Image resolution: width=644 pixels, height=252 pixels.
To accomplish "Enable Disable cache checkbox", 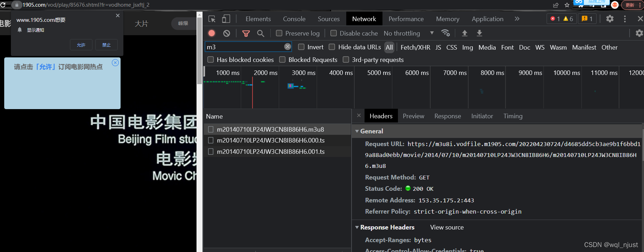I will (x=334, y=33).
